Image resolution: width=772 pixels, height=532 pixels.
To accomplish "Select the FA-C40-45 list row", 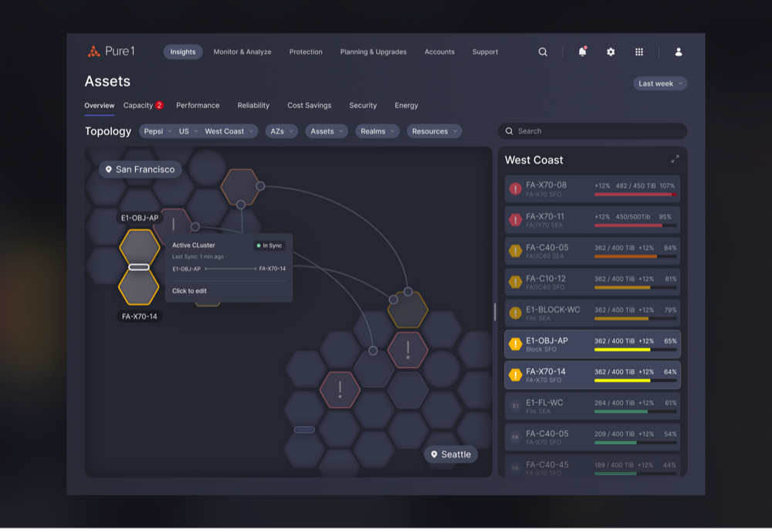I will pos(592,466).
